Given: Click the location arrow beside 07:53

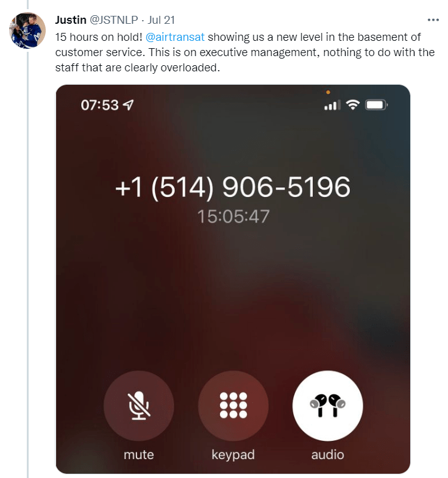Looking at the screenshot, I should coord(128,105).
